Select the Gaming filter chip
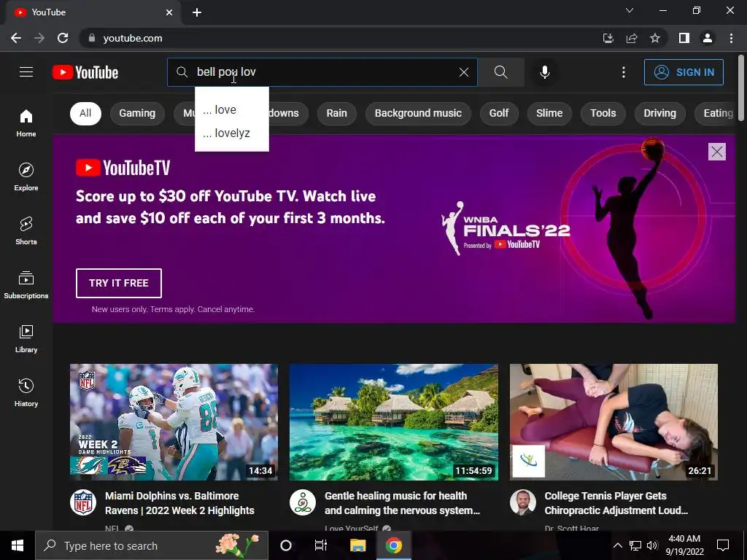Viewport: 747px width, 560px height. [137, 113]
